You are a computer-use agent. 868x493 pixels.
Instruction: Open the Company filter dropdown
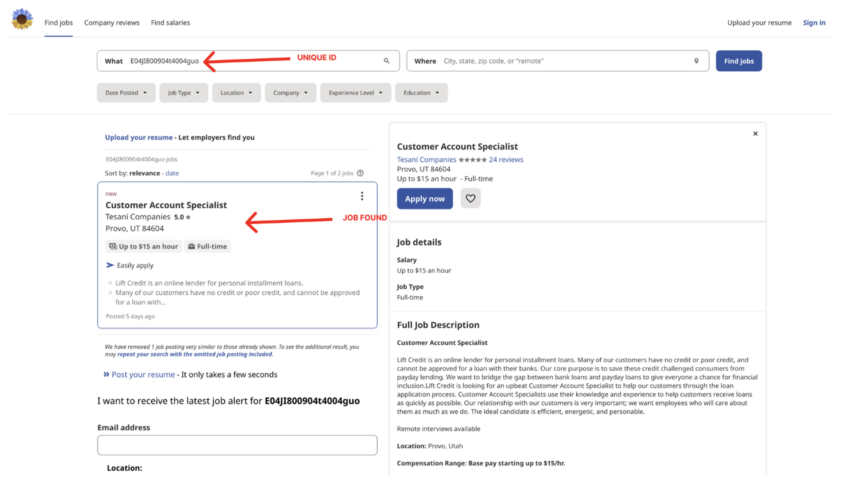click(290, 93)
